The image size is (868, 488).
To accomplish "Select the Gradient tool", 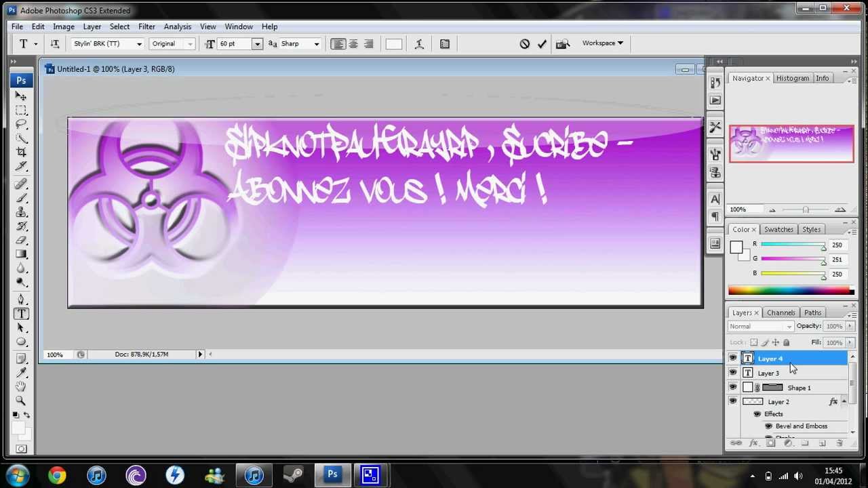I will pyautogui.click(x=21, y=254).
